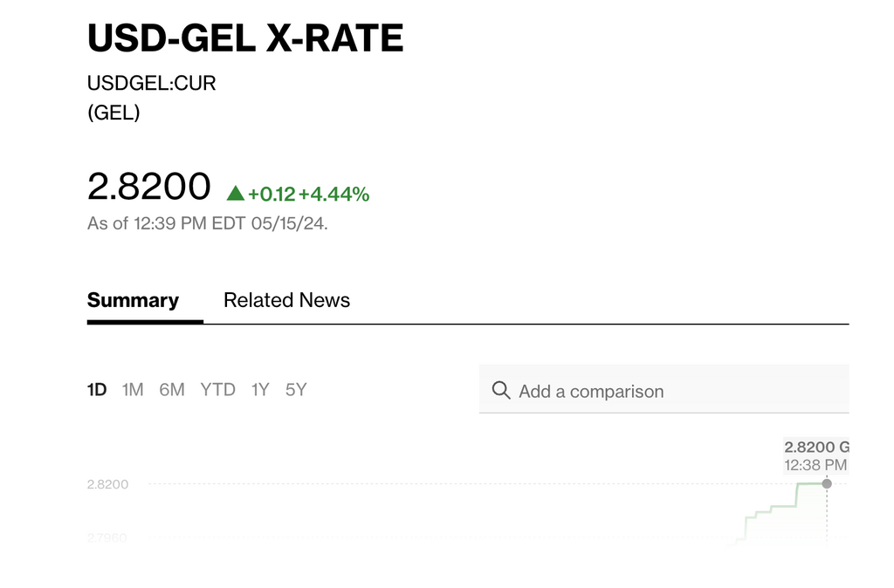The width and height of the screenshot is (894, 588).
Task: Select the 1M time range
Action: pyautogui.click(x=133, y=390)
